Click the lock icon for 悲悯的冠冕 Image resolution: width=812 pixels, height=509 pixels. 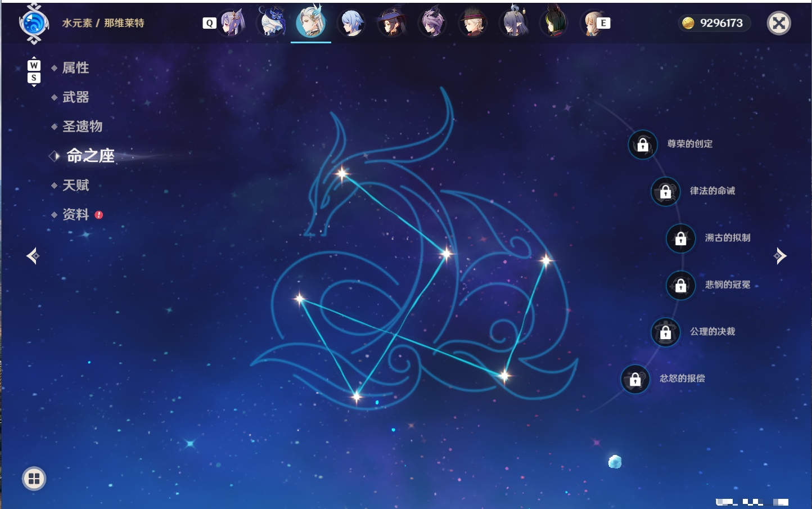(x=681, y=285)
